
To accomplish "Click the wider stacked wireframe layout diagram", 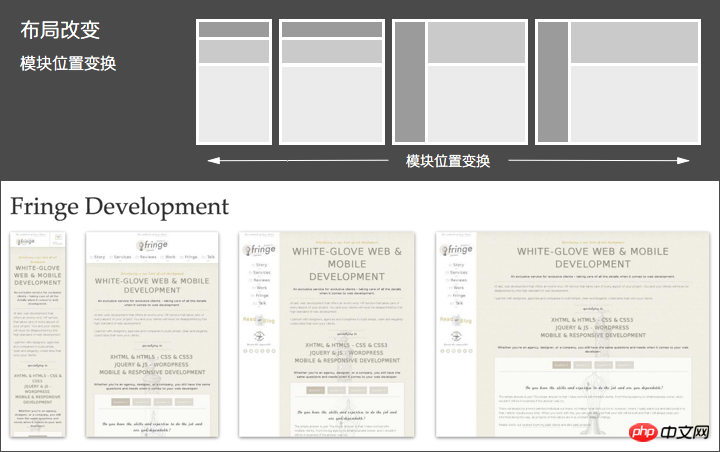I will (332, 82).
